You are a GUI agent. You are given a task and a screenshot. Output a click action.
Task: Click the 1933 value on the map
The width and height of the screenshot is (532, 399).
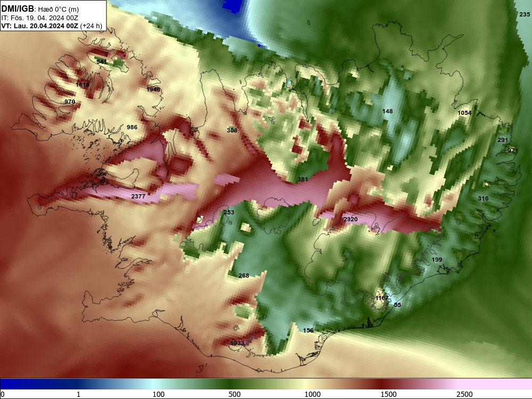pos(237,343)
